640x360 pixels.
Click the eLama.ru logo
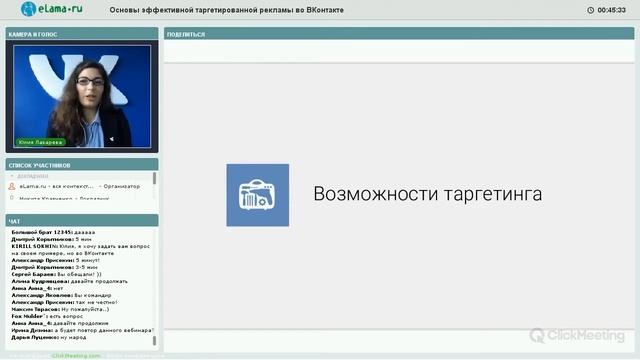click(51, 9)
